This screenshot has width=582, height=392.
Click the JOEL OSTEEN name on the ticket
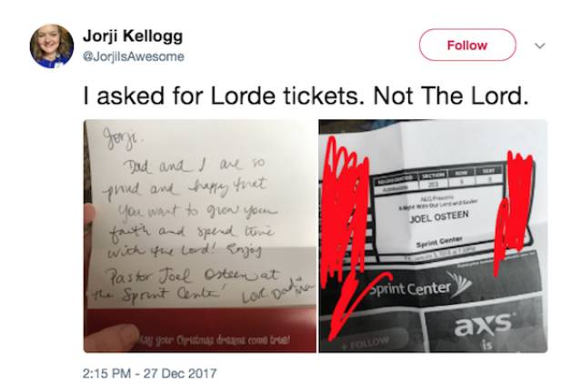point(438,216)
